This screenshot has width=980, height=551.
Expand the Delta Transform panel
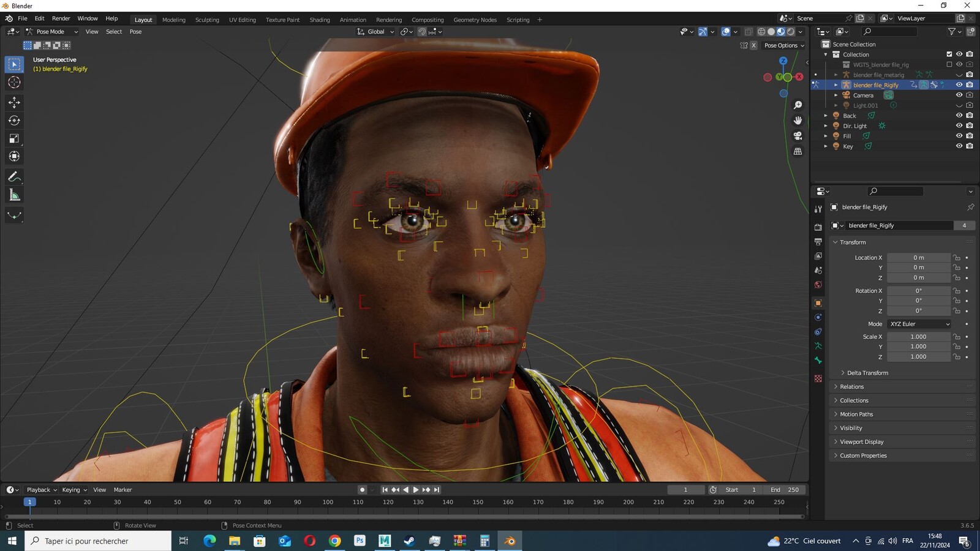click(867, 373)
